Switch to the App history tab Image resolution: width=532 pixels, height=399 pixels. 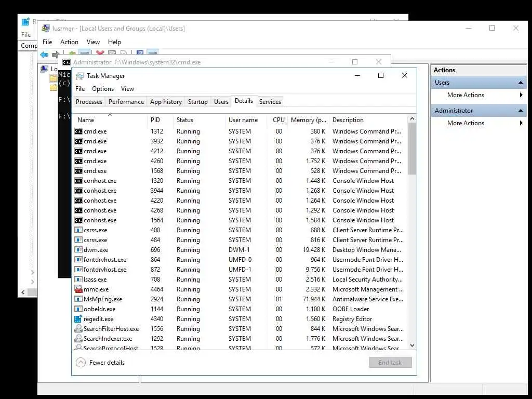[x=166, y=102]
